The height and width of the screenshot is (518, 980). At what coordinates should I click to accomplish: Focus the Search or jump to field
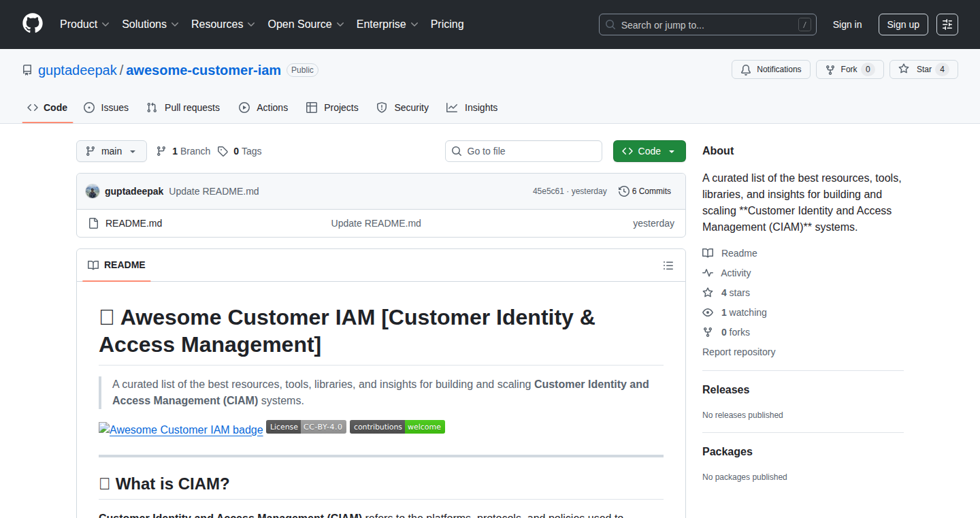point(708,25)
